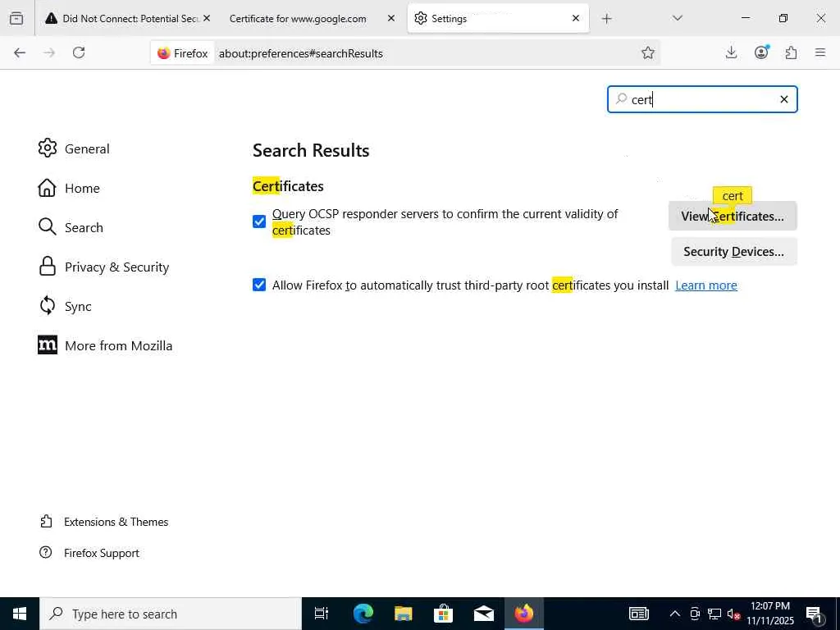Open the Extensions puzzle icon
The height and width of the screenshot is (630, 840).
791,52
